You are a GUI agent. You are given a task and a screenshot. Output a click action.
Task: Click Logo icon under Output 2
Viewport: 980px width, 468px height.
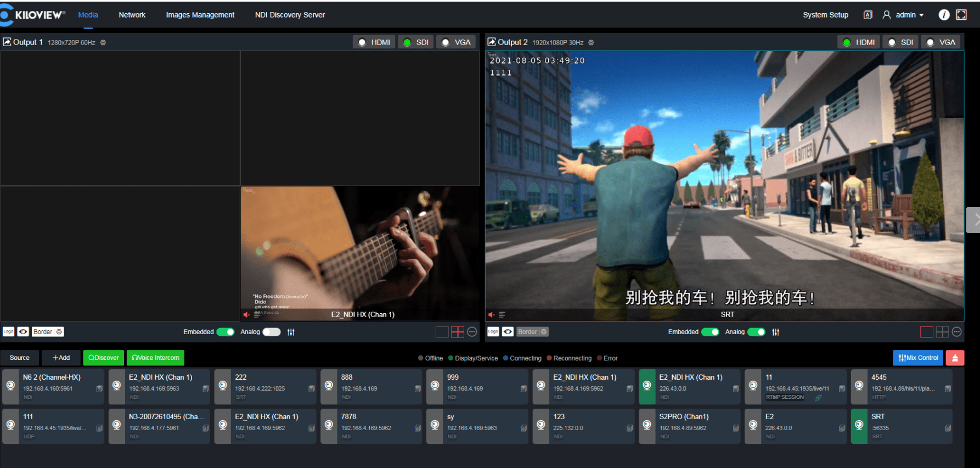click(x=493, y=331)
